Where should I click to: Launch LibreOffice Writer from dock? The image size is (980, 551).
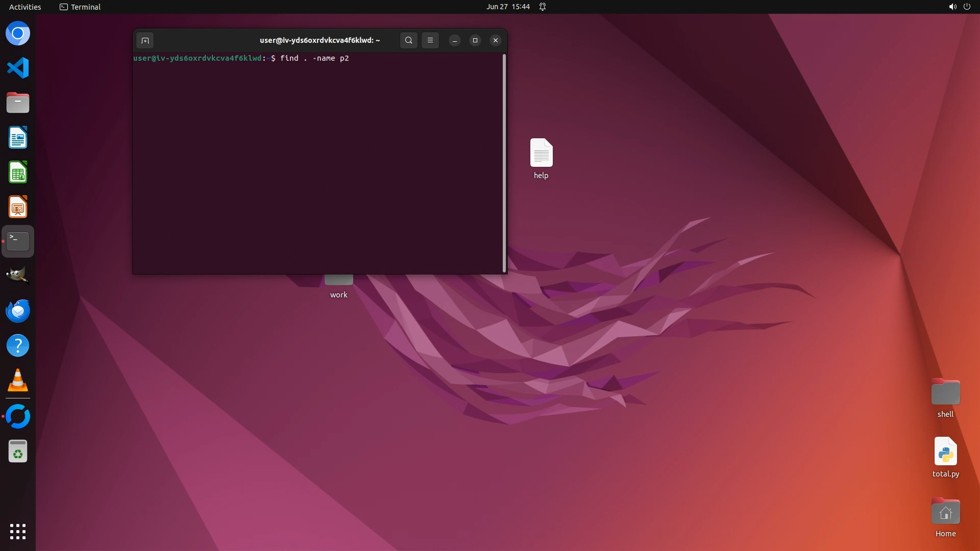(18, 138)
